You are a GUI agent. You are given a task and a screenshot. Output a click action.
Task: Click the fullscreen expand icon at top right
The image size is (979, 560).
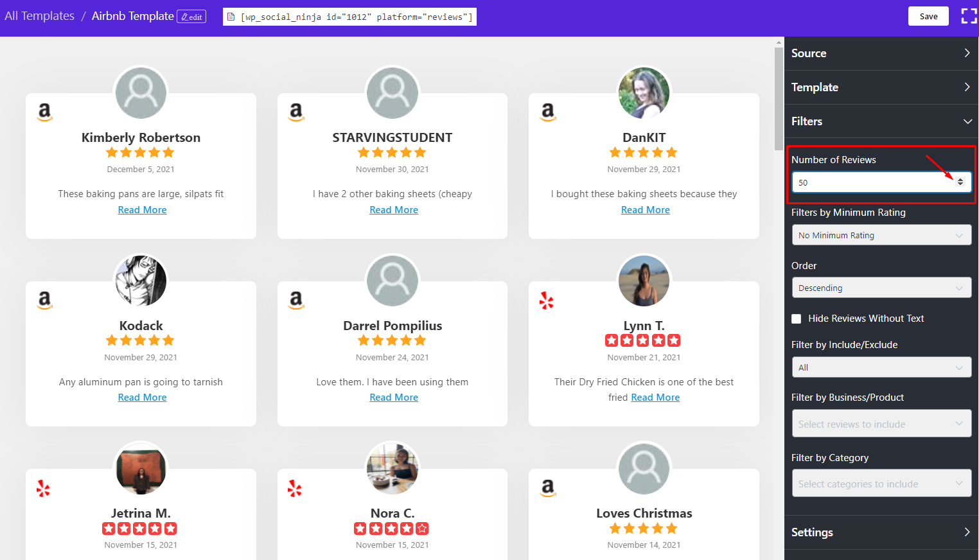click(x=969, y=15)
